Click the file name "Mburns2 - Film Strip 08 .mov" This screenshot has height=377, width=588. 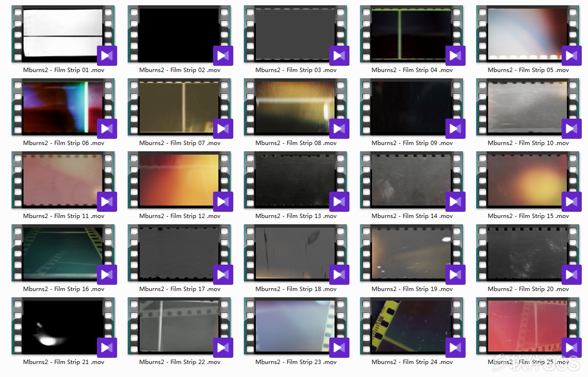tap(296, 143)
